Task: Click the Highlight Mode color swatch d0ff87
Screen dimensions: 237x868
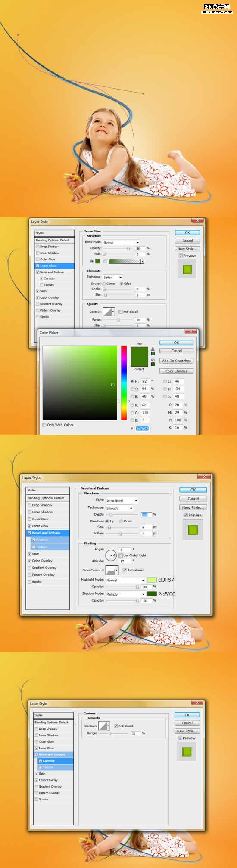Action: point(152,580)
